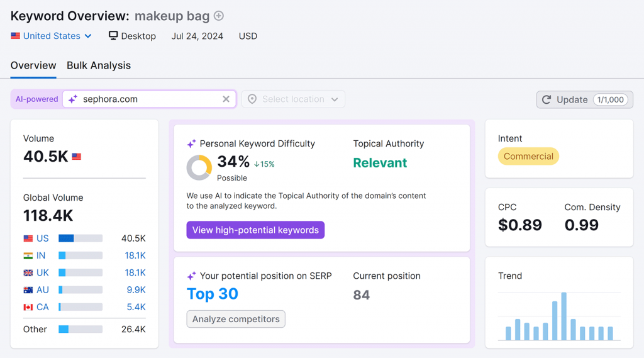Select the Overview tab
Image resolution: width=644 pixels, height=358 pixels.
[33, 65]
